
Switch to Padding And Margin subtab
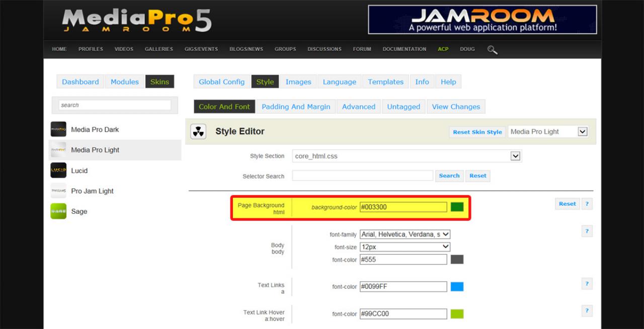click(296, 107)
